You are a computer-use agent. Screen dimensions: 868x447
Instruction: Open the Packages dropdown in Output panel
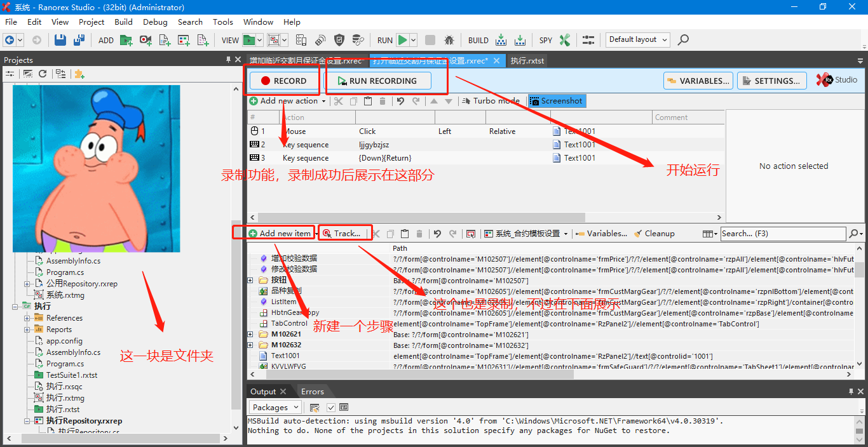(x=275, y=408)
